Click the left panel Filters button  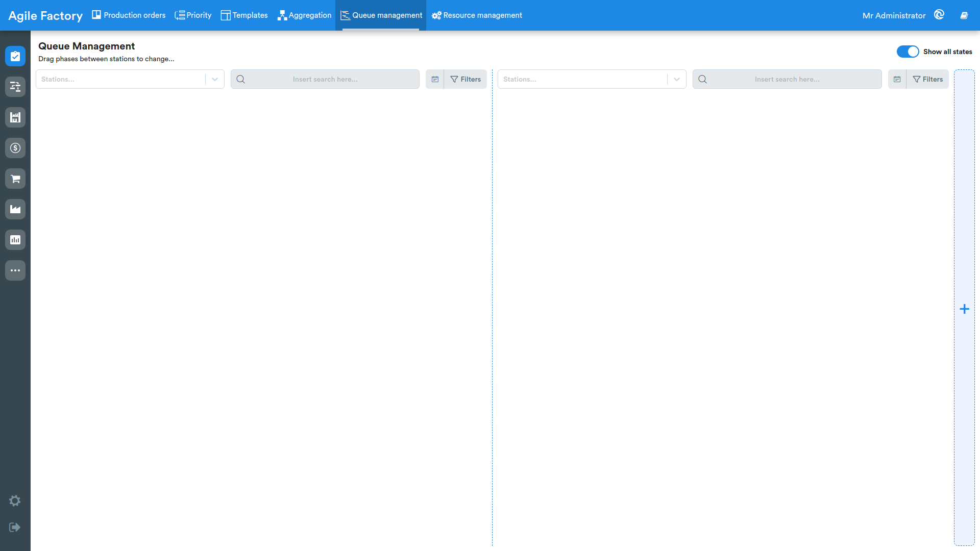(465, 79)
